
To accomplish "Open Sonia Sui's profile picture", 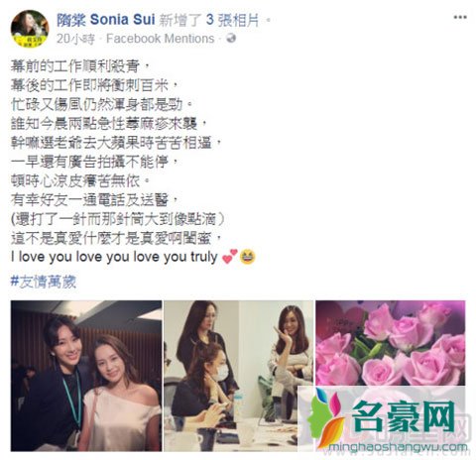I will click(30, 29).
